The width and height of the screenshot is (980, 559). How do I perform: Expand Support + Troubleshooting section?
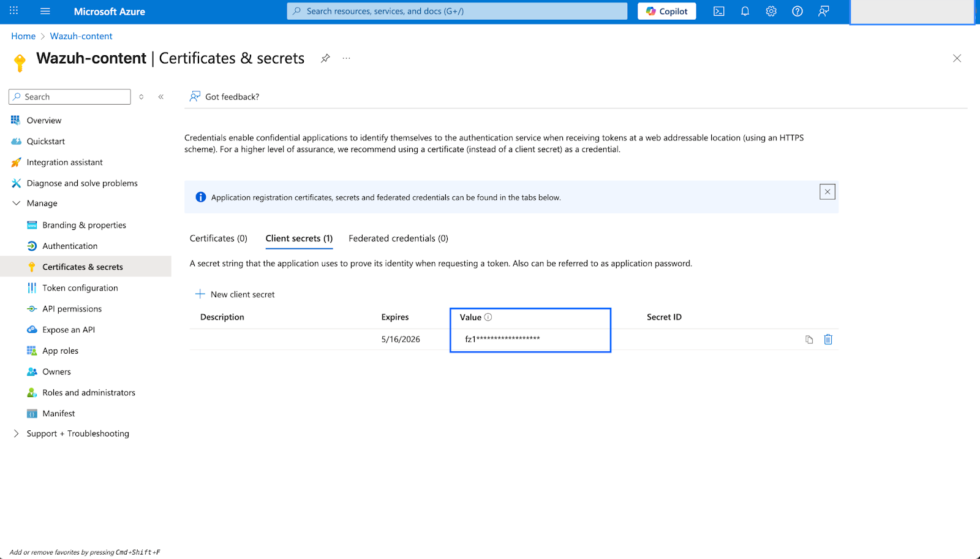[x=17, y=433]
